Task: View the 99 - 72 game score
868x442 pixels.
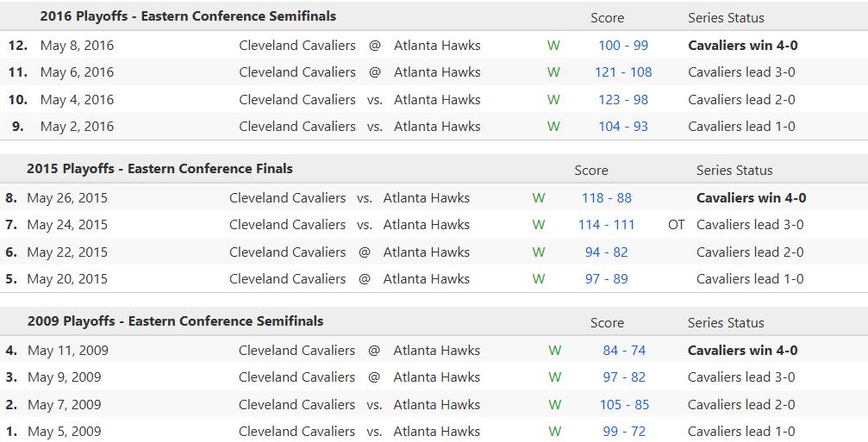Action: [x=623, y=432]
